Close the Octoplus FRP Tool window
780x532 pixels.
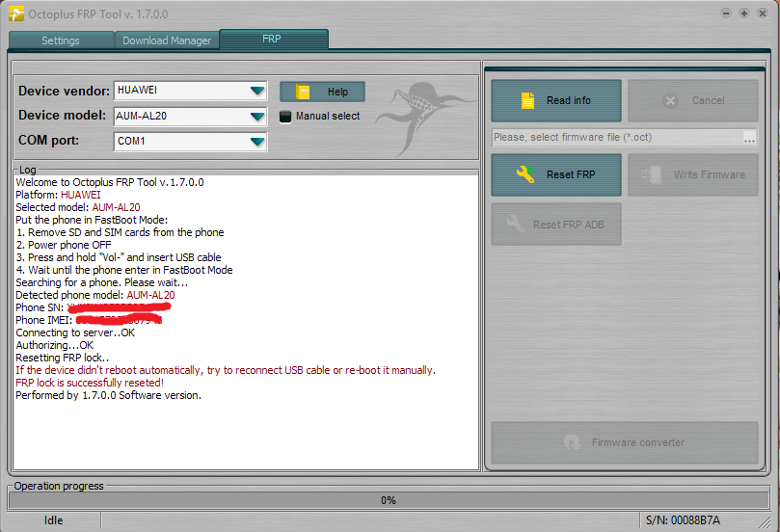762,13
